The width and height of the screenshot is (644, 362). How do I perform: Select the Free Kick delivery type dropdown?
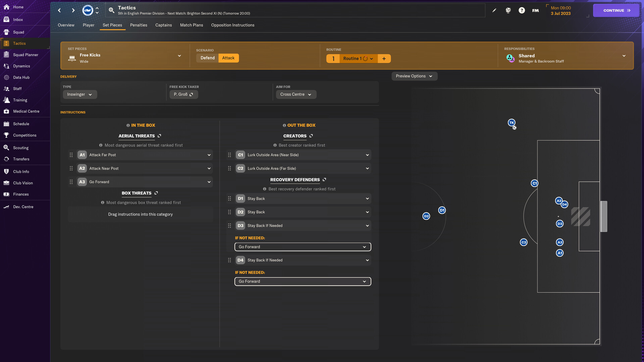pos(79,94)
